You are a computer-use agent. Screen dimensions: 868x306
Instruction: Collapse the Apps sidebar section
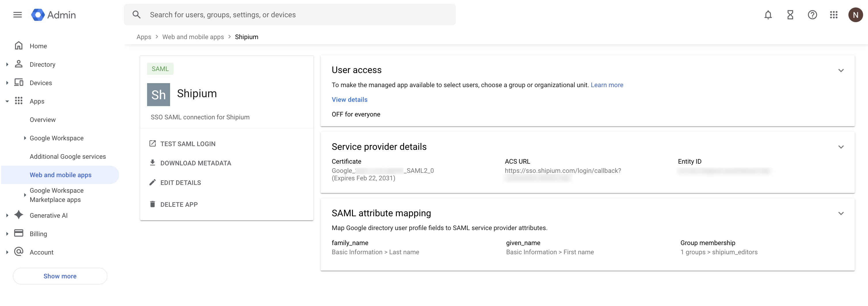7,101
